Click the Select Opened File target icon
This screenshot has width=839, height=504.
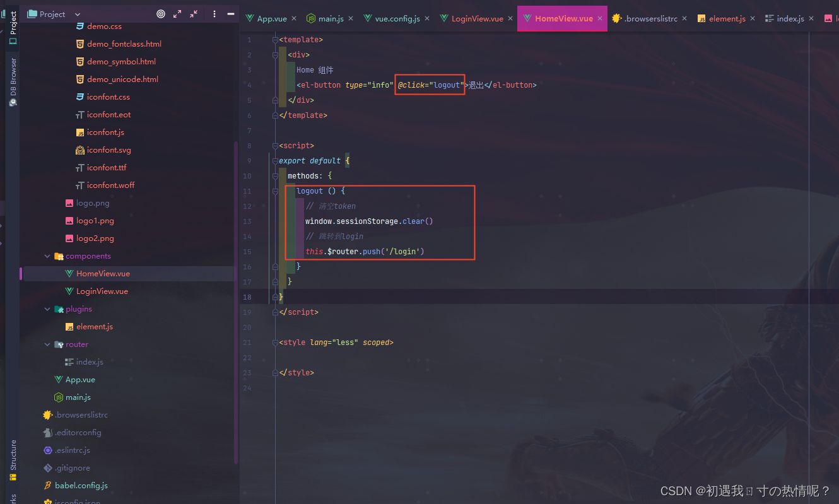click(x=161, y=14)
